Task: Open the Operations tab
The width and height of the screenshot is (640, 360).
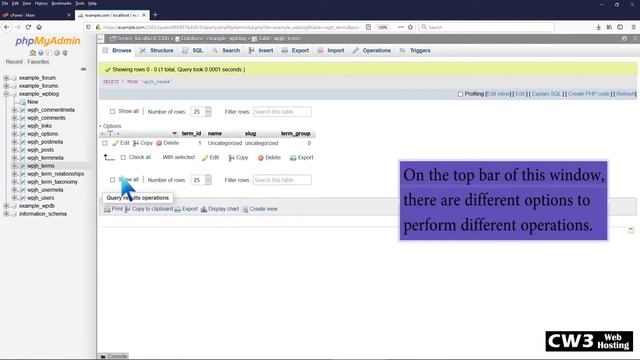Action: coord(372,51)
